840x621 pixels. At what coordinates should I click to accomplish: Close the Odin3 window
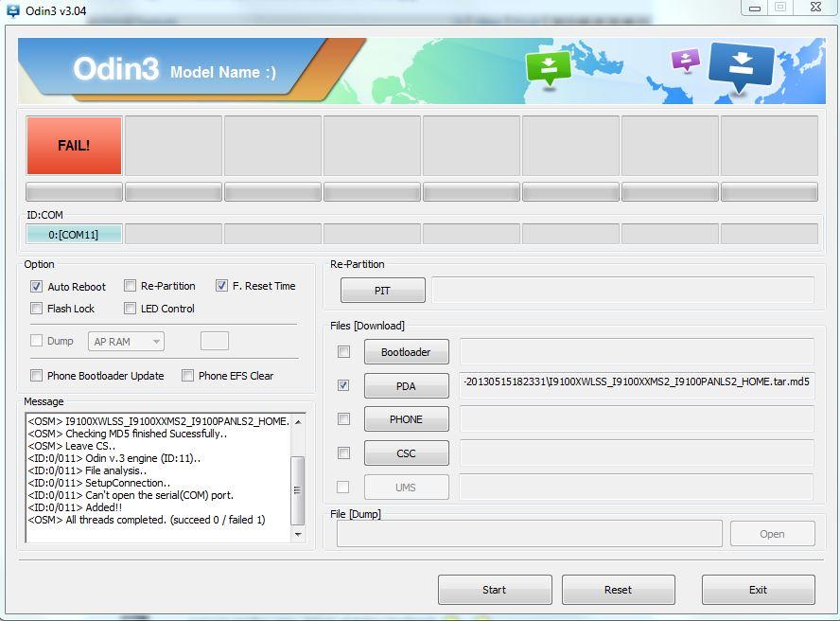(815, 7)
